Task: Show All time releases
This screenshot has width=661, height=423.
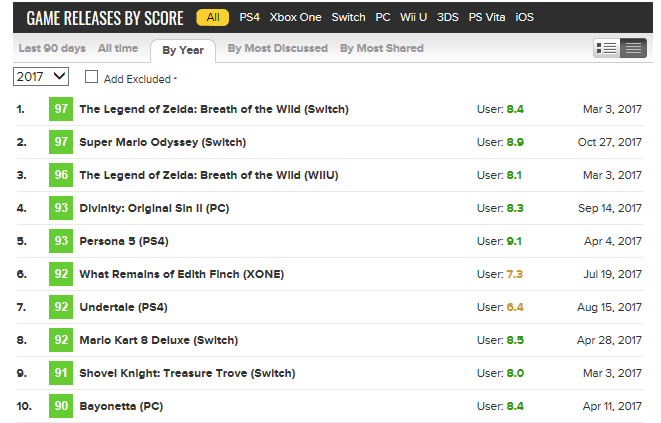Action: tap(118, 48)
